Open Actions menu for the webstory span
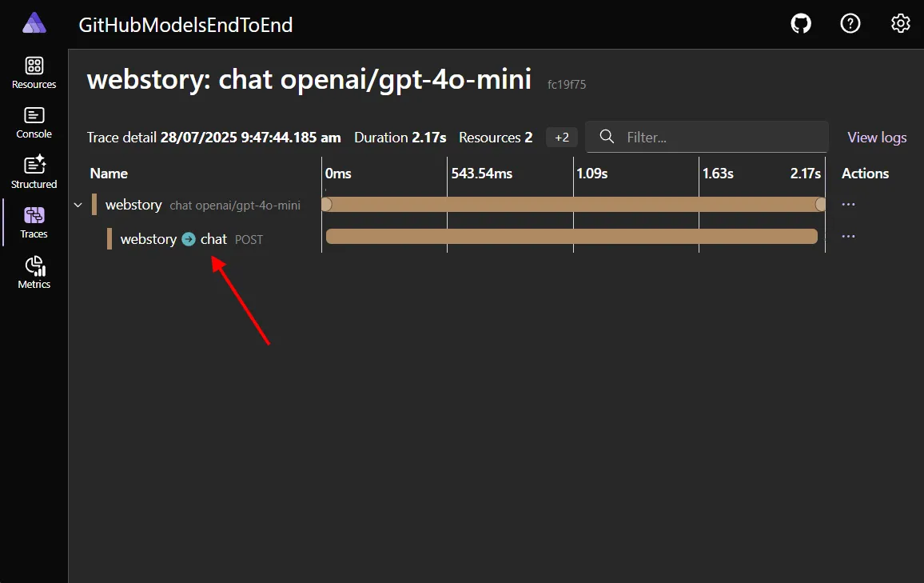The height and width of the screenshot is (583, 924). pos(847,204)
